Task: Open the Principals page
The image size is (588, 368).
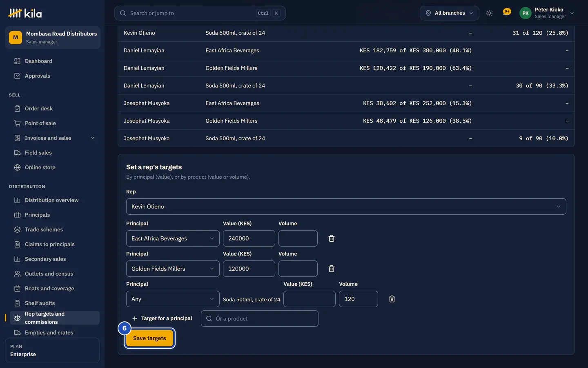Action: point(54,215)
